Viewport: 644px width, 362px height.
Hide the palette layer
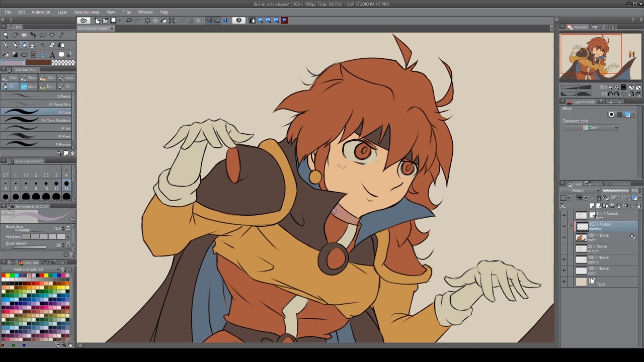(x=563, y=260)
